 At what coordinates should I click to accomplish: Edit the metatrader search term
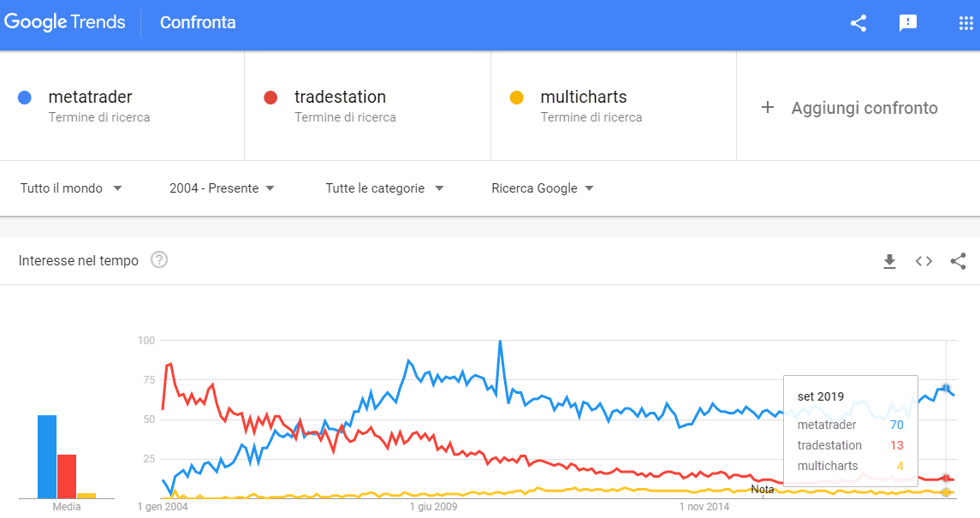tap(122, 105)
